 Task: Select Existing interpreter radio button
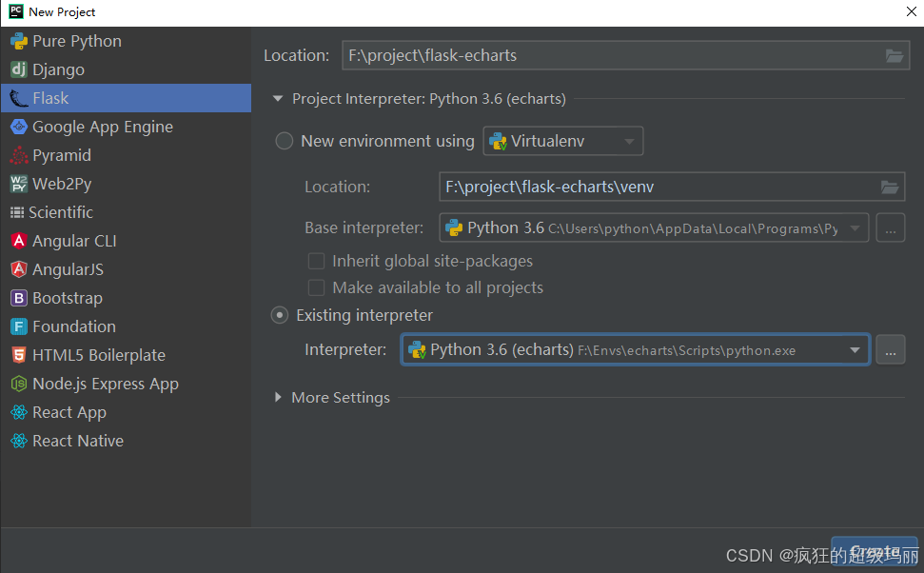point(280,315)
